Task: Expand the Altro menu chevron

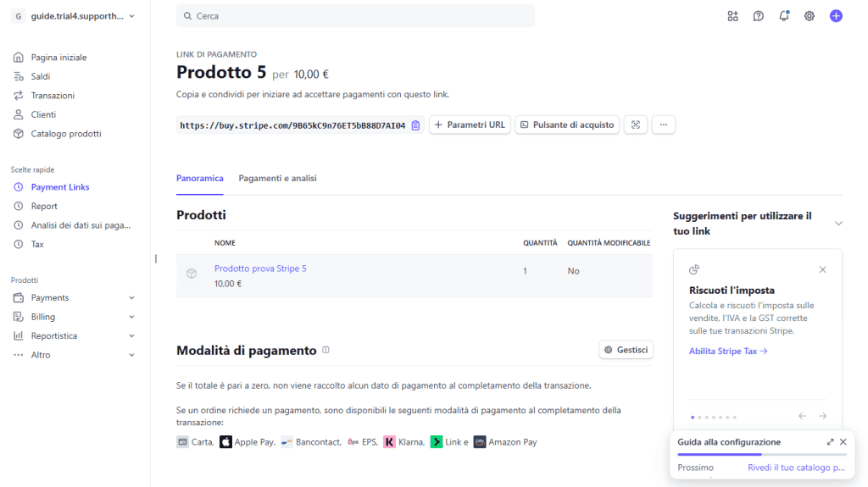Action: (131, 355)
